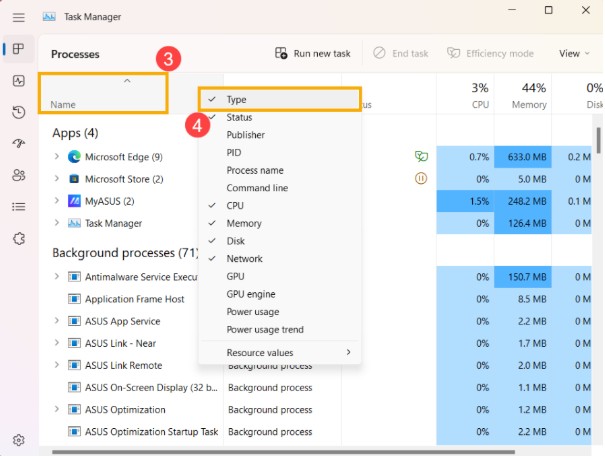Click the Run new task button
605x457 pixels.
click(x=314, y=53)
